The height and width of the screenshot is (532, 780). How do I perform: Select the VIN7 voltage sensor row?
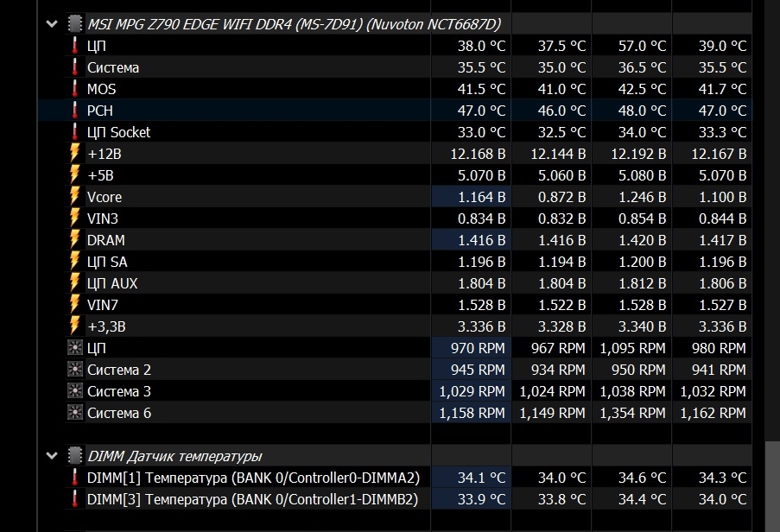(102, 305)
